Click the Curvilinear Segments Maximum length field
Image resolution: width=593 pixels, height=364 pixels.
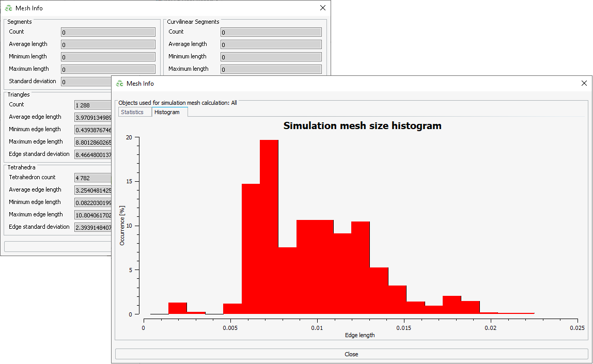pyautogui.click(x=271, y=69)
